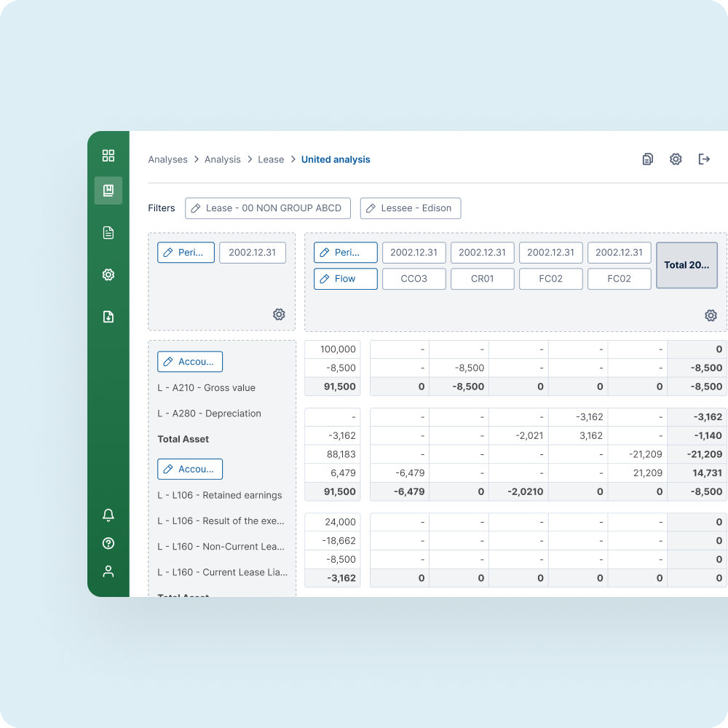Image resolution: width=728 pixels, height=728 pixels.
Task: Open the document icon in sidebar
Action: 108,233
